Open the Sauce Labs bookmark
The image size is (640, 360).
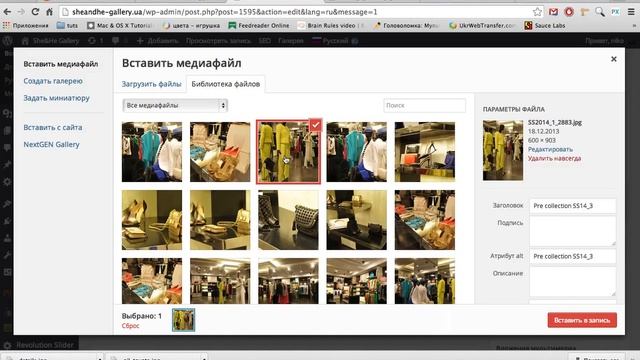pos(545,25)
